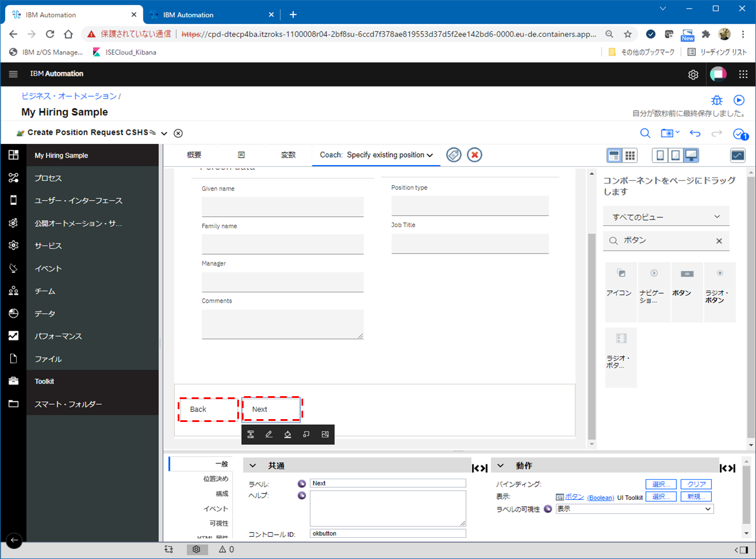Select the ナビゲーション component in palette
The height and width of the screenshot is (559, 756).
click(x=654, y=292)
